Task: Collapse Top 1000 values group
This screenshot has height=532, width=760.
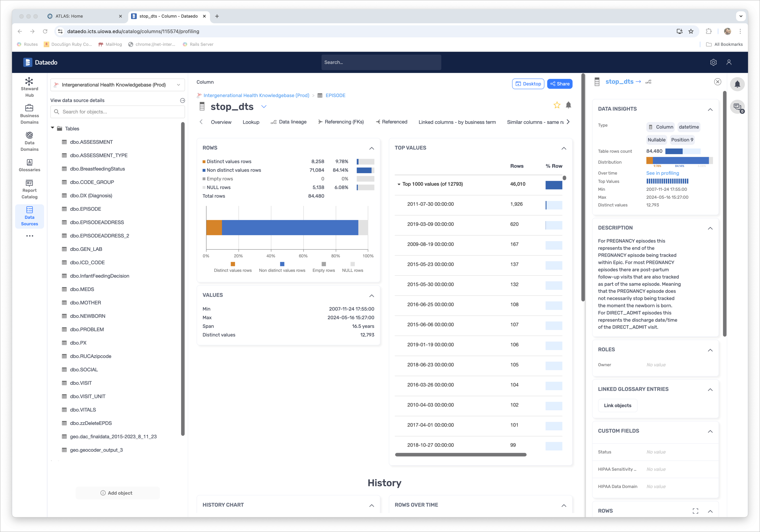Action: [x=399, y=184]
